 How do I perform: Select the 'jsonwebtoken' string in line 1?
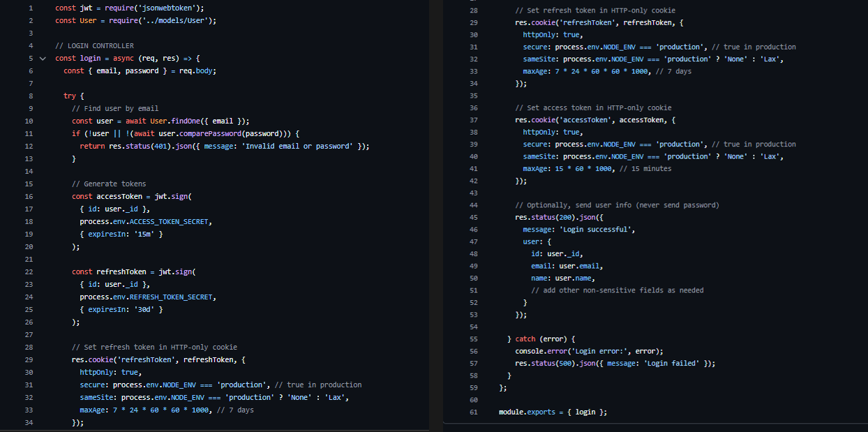click(168, 8)
